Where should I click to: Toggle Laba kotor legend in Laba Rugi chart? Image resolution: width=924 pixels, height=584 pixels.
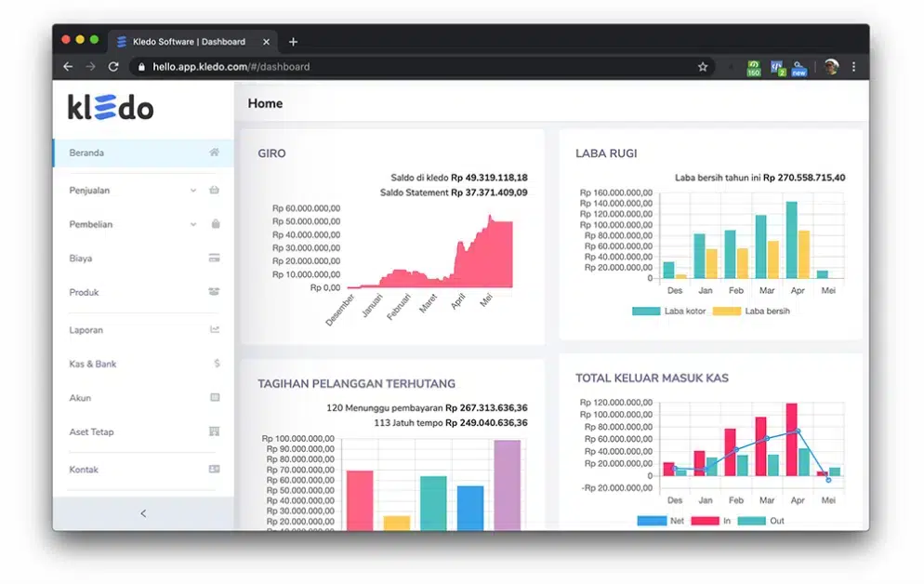tap(668, 312)
